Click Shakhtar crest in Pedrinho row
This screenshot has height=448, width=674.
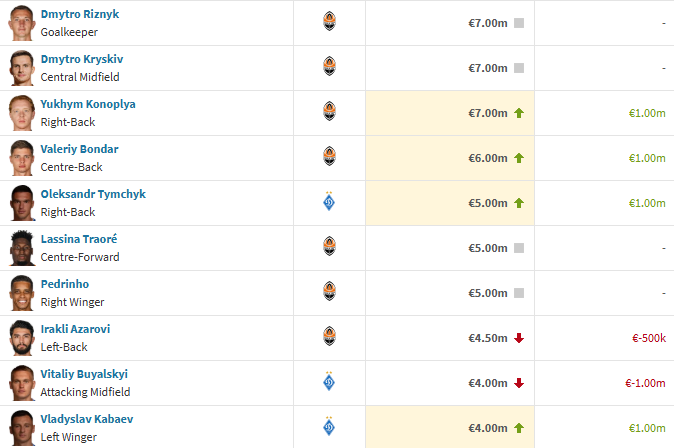click(x=329, y=291)
